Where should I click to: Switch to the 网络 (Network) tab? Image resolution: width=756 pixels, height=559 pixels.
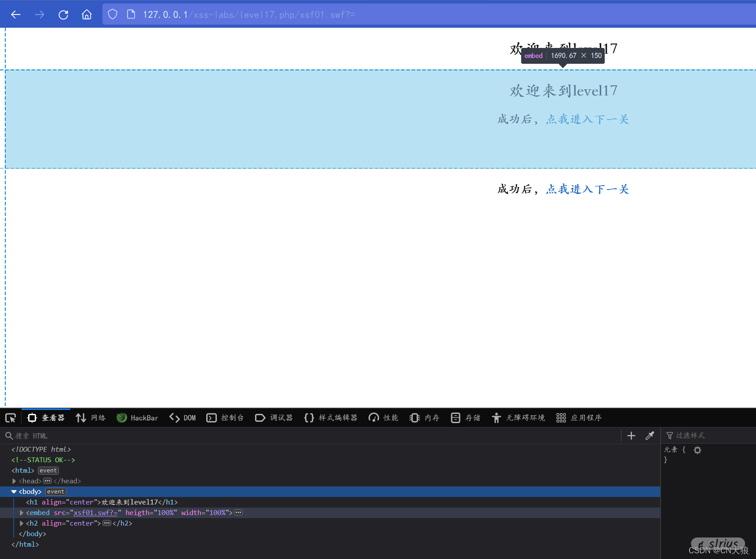91,418
